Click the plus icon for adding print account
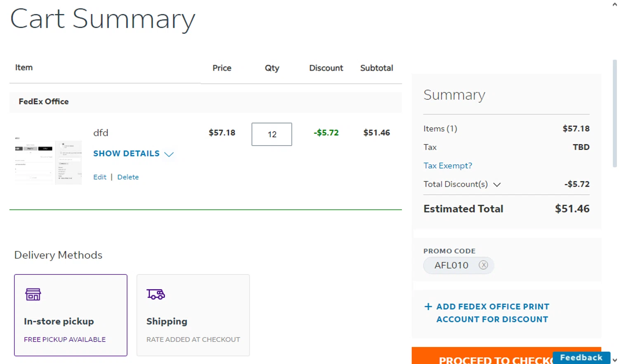619x364 pixels. coord(428,307)
